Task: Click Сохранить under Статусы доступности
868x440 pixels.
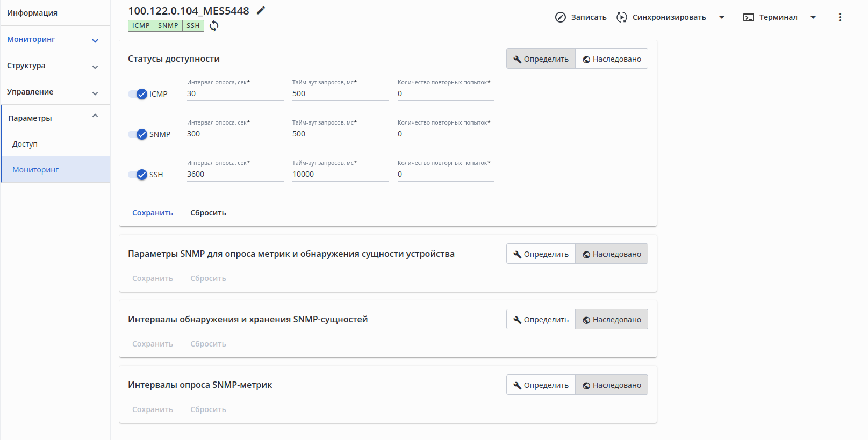Action: pos(153,213)
